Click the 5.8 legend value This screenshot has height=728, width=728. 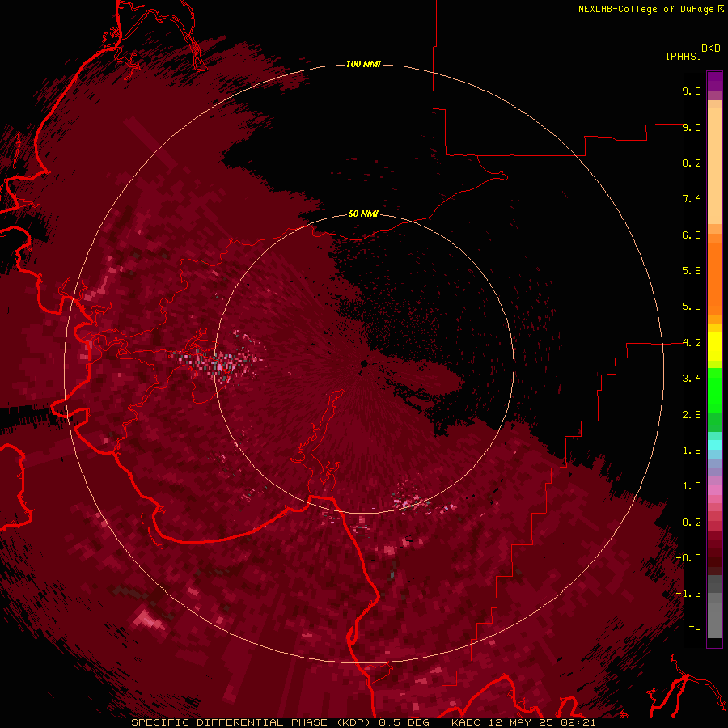pyautogui.click(x=692, y=271)
